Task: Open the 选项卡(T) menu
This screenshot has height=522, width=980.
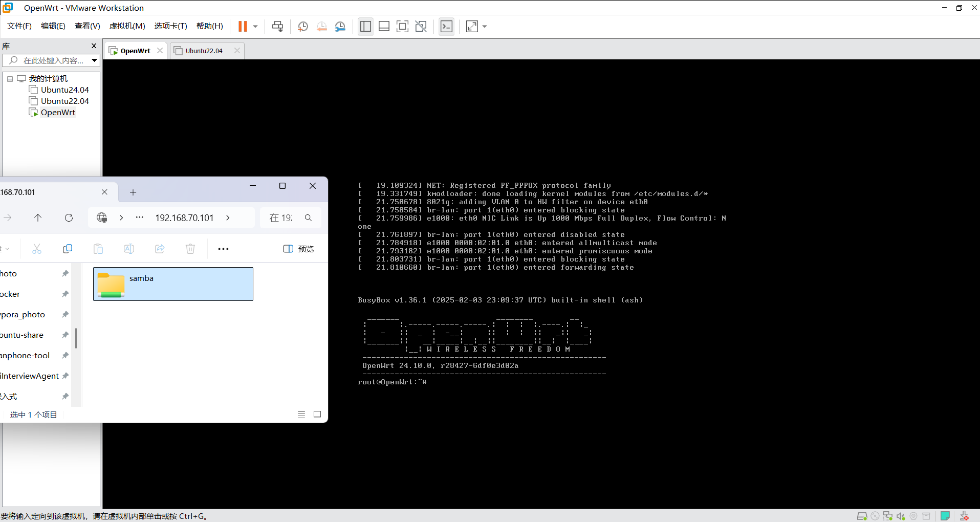Action: [171, 26]
